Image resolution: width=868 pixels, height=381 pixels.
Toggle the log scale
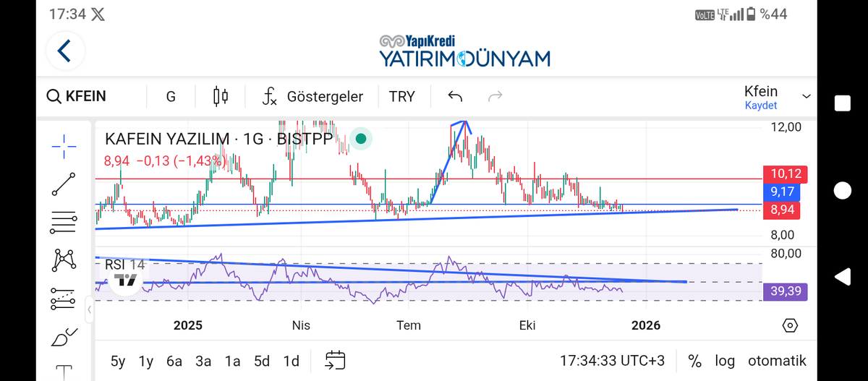click(x=725, y=361)
